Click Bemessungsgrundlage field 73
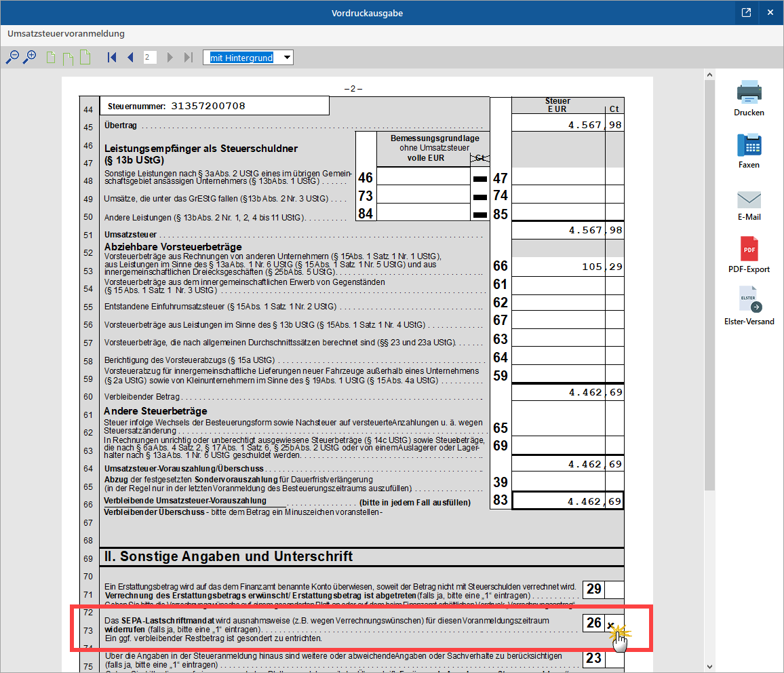The image size is (784, 673). pyautogui.click(x=423, y=195)
